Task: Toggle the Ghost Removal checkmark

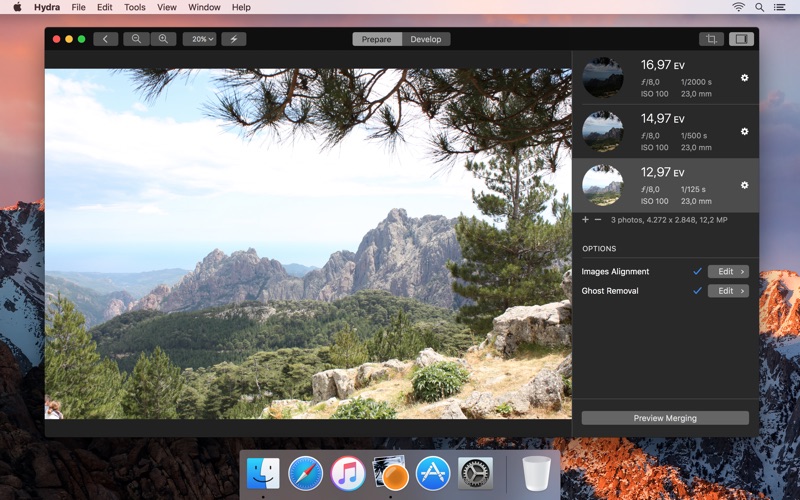Action: [x=697, y=291]
